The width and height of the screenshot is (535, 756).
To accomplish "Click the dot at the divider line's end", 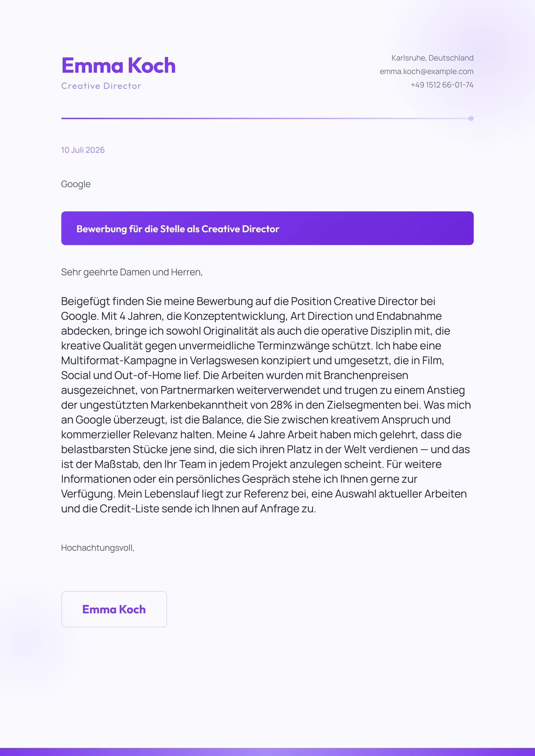I will coord(471,118).
